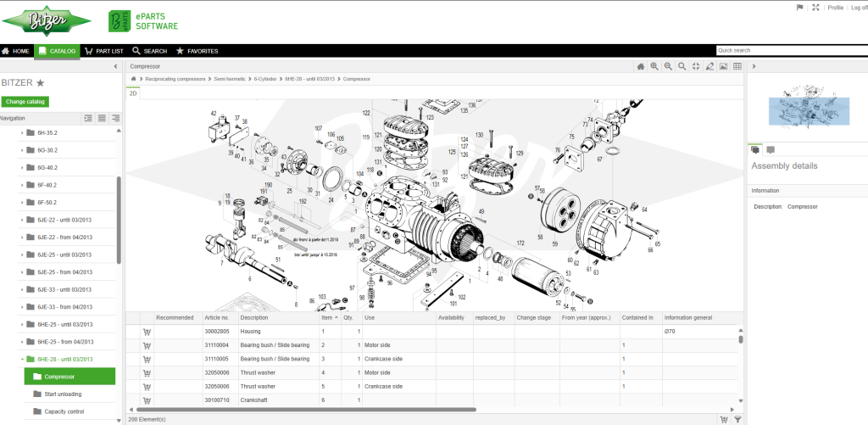Viewport: 868px width, 425px height.
Task: Collapse the left navigation panel
Action: coord(115,66)
